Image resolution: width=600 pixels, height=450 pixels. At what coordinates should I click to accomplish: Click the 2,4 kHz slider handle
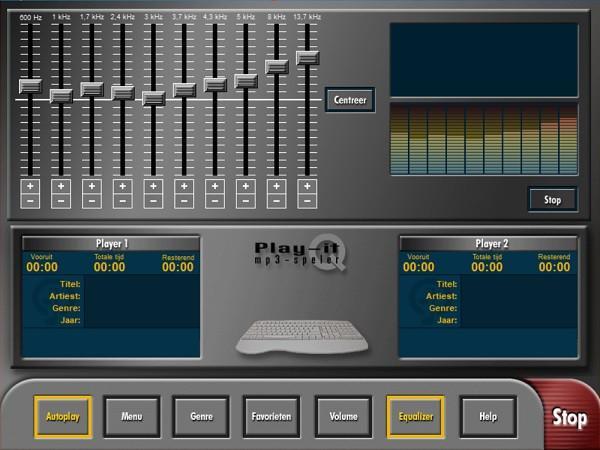point(123,93)
